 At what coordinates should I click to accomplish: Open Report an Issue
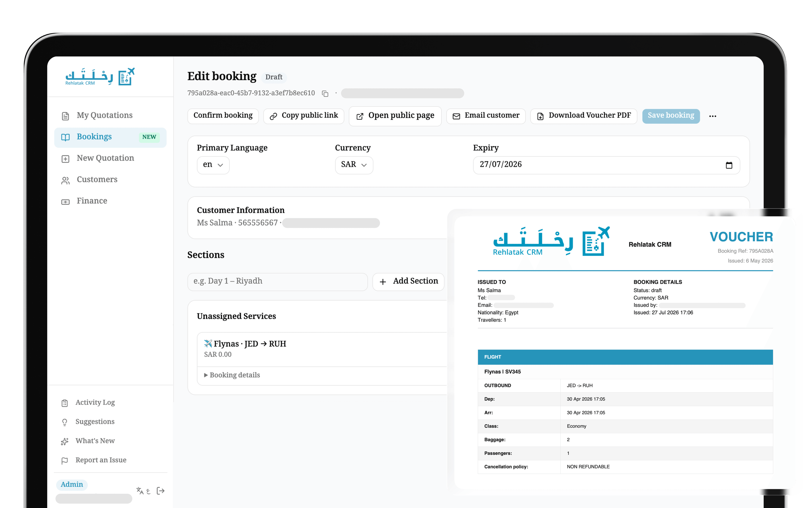pos(110,460)
